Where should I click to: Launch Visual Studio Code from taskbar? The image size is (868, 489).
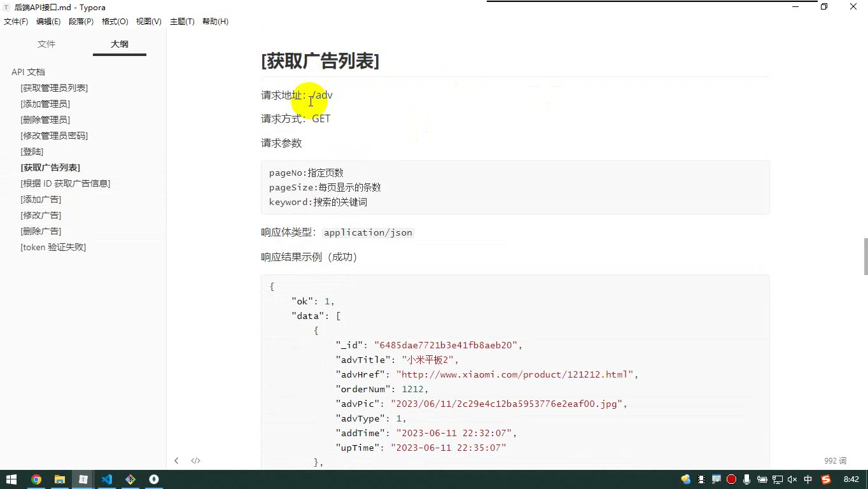click(107, 479)
